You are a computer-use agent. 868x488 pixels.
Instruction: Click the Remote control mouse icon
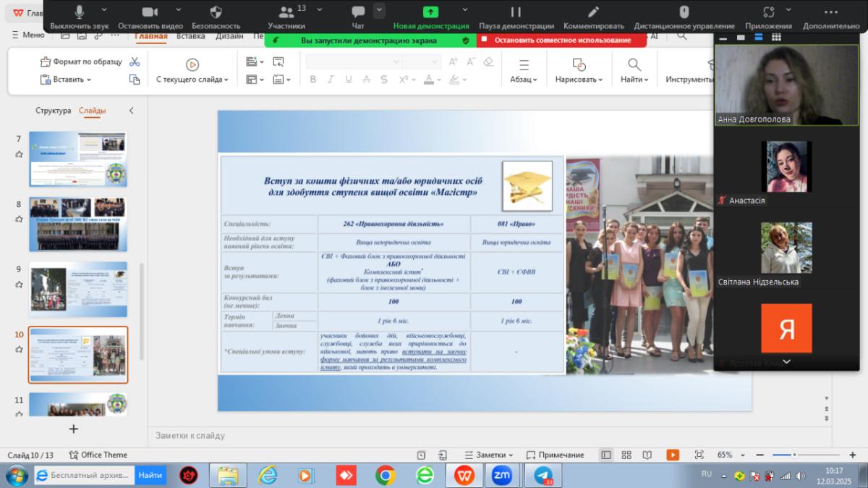click(x=684, y=12)
